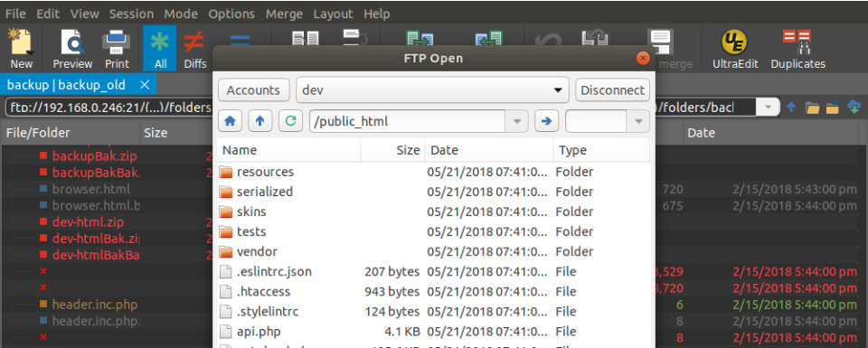
Task: Click the blue go arrow in FTP Open
Action: (x=546, y=121)
